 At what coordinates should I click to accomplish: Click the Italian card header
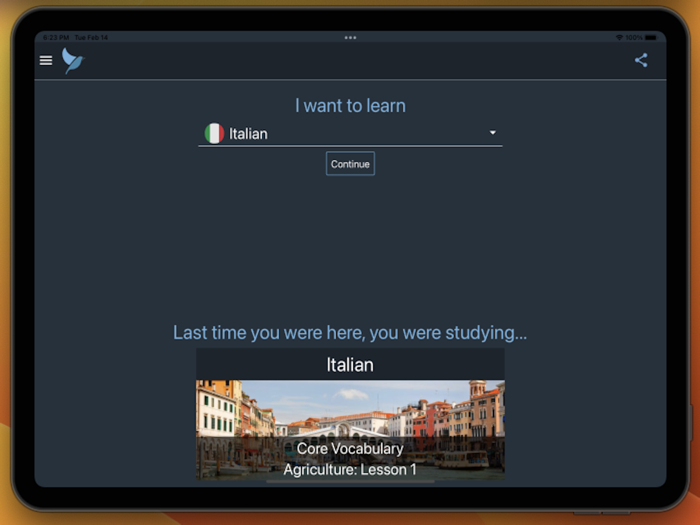point(350,365)
